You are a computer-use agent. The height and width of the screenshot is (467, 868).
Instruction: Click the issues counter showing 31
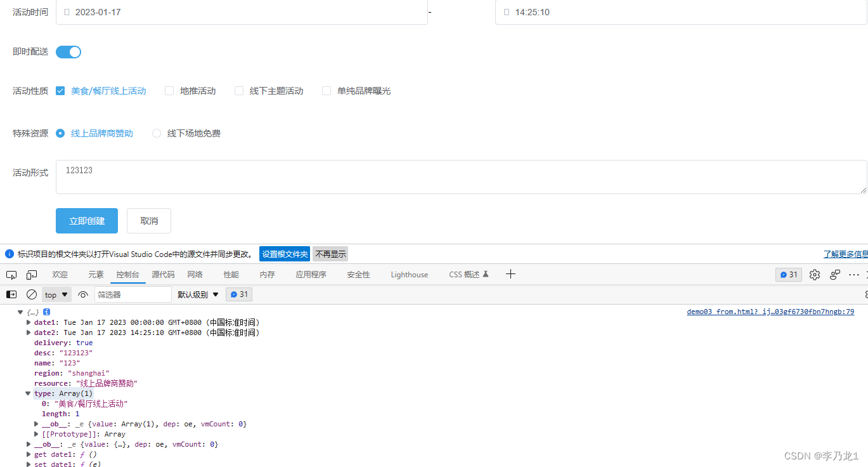click(788, 274)
